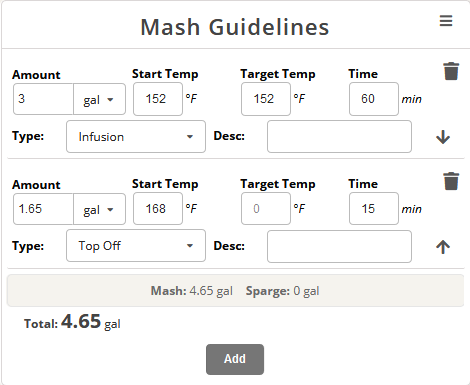Select the Target Temp field showing 152

[266, 99]
